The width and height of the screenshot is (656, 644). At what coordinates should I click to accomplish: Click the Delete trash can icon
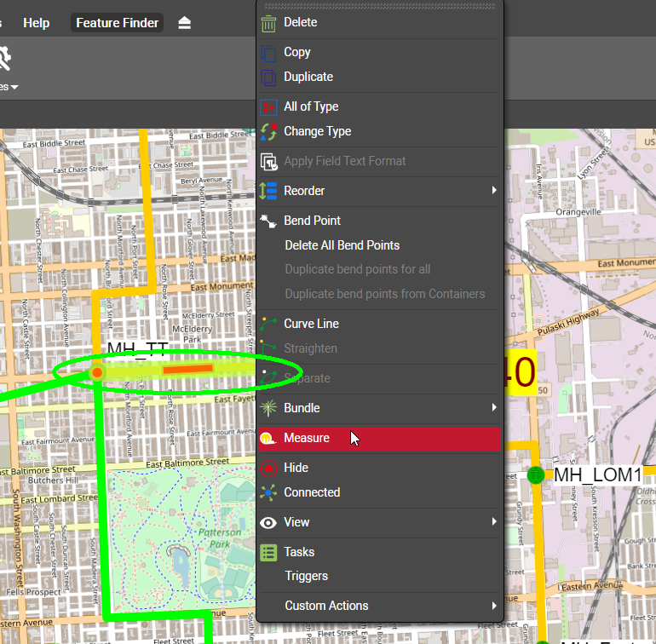point(268,23)
